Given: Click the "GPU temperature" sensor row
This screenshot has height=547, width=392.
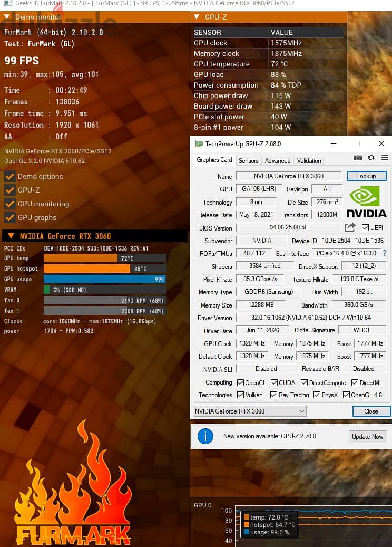Looking at the screenshot, I should [x=269, y=64].
